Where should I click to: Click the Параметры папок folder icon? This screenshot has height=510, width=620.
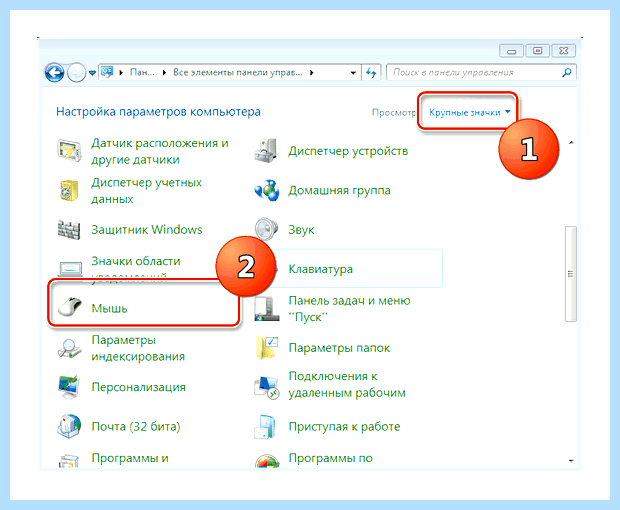[267, 348]
